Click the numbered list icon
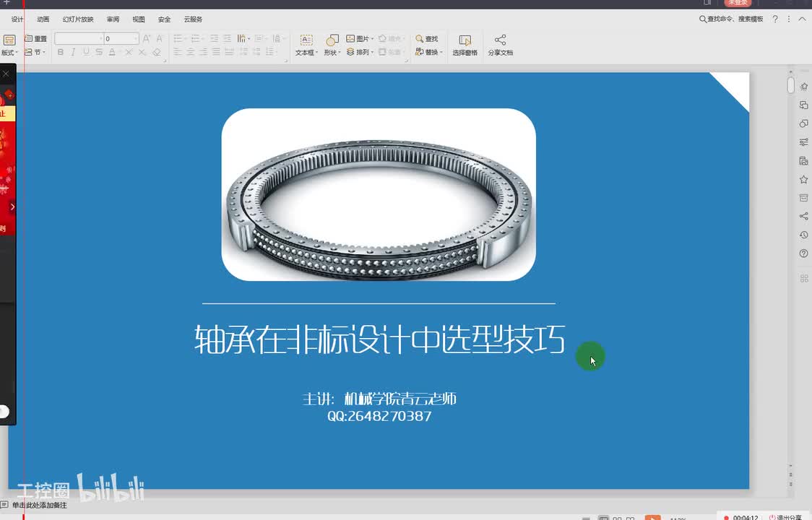This screenshot has height=520, width=812. coord(196,39)
